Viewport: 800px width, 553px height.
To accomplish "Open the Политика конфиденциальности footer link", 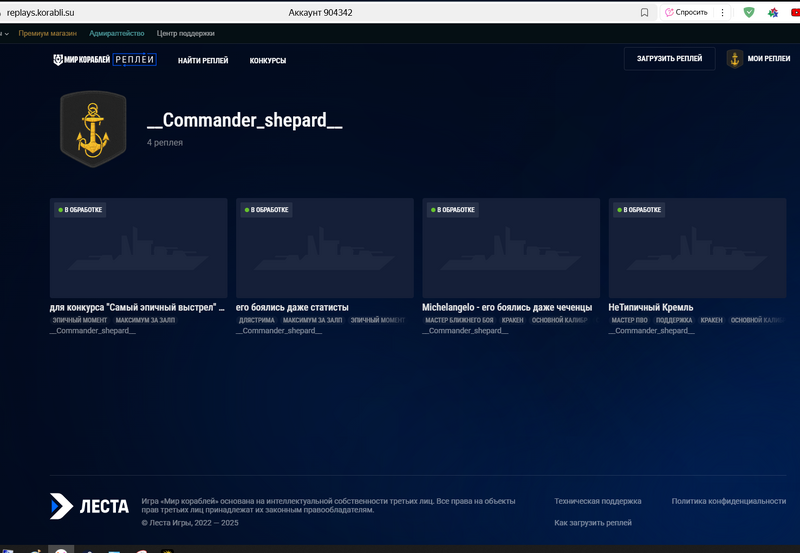I will pos(729,501).
